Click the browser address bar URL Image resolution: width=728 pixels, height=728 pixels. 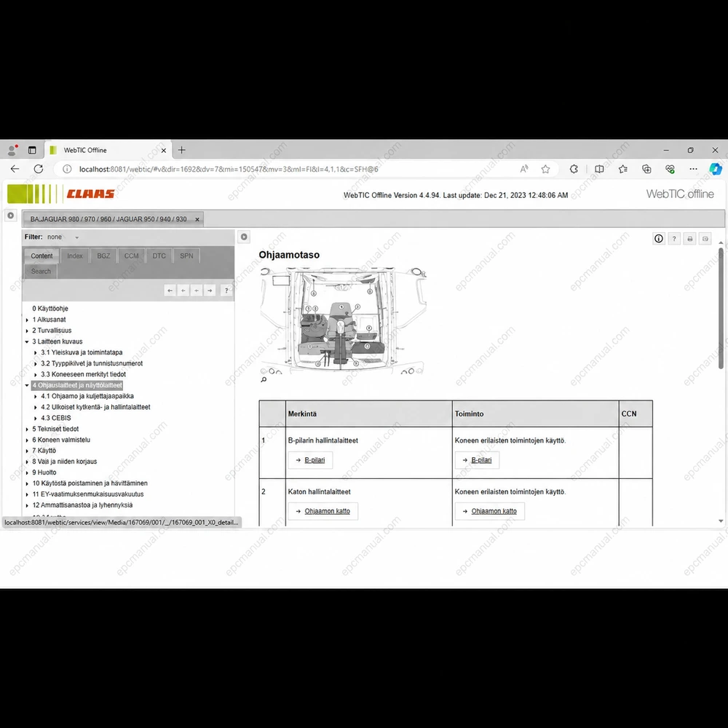[x=229, y=170]
